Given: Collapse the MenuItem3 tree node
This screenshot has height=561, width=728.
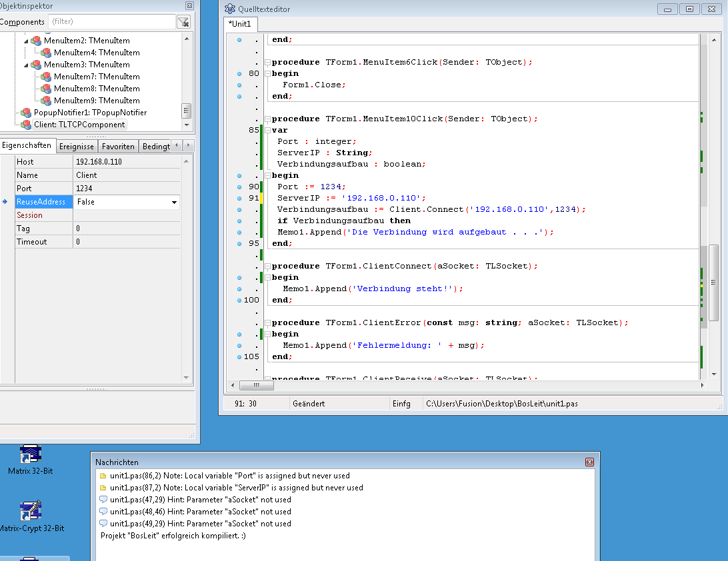Looking at the screenshot, I should click(x=27, y=65).
